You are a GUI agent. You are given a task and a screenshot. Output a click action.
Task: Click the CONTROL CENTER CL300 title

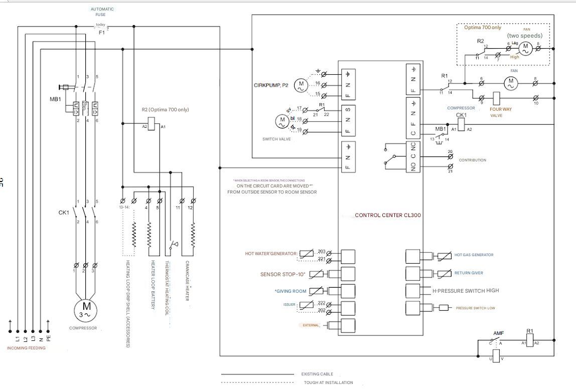click(x=388, y=215)
